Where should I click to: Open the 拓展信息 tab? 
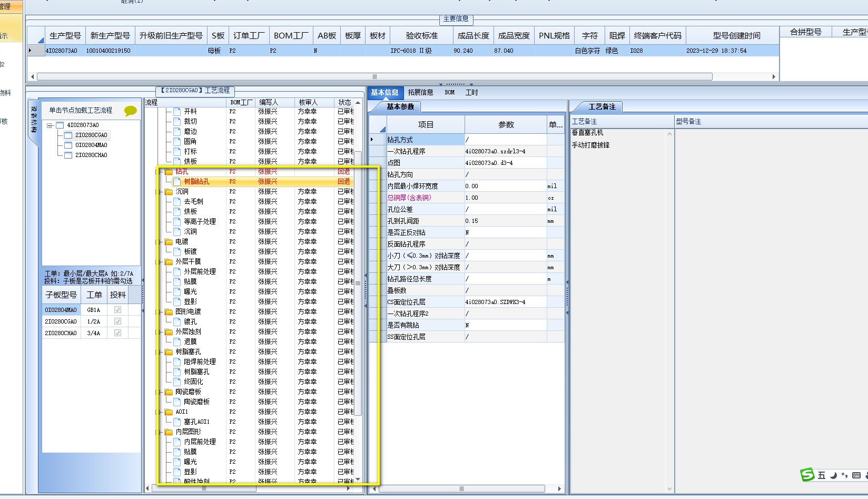point(420,93)
